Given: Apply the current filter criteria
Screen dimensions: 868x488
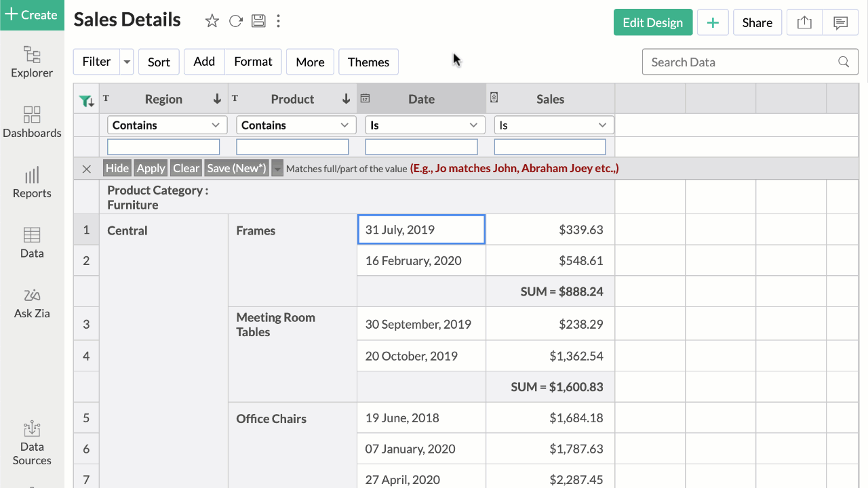Looking at the screenshot, I should [151, 168].
